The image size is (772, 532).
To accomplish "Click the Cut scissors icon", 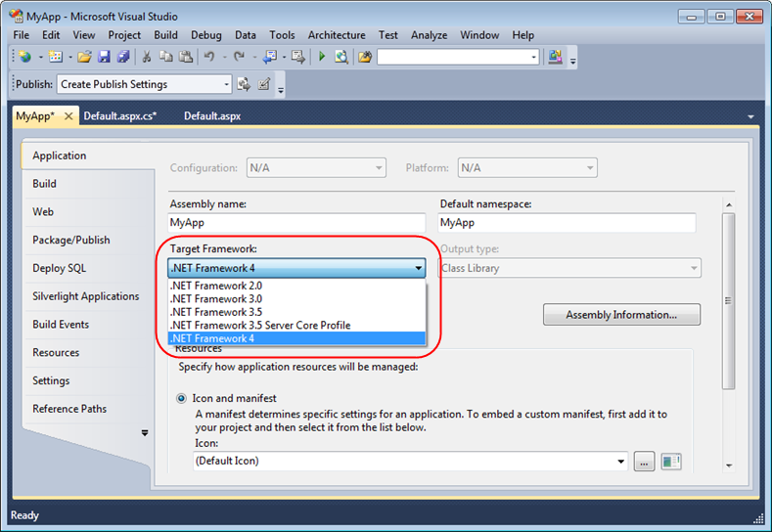I will click(x=146, y=57).
